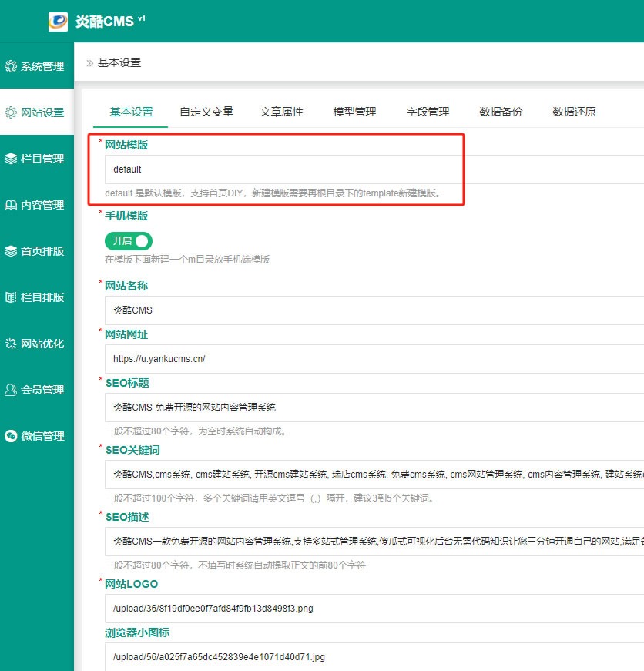The height and width of the screenshot is (671, 644).
Task: Switch to the 数据还原 tab
Action: pyautogui.click(x=574, y=112)
